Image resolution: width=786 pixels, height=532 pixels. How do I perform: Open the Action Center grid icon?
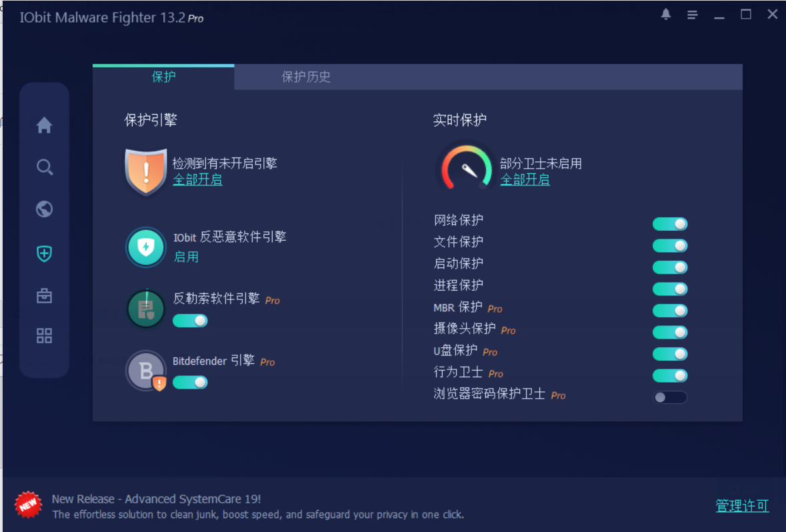point(44,336)
